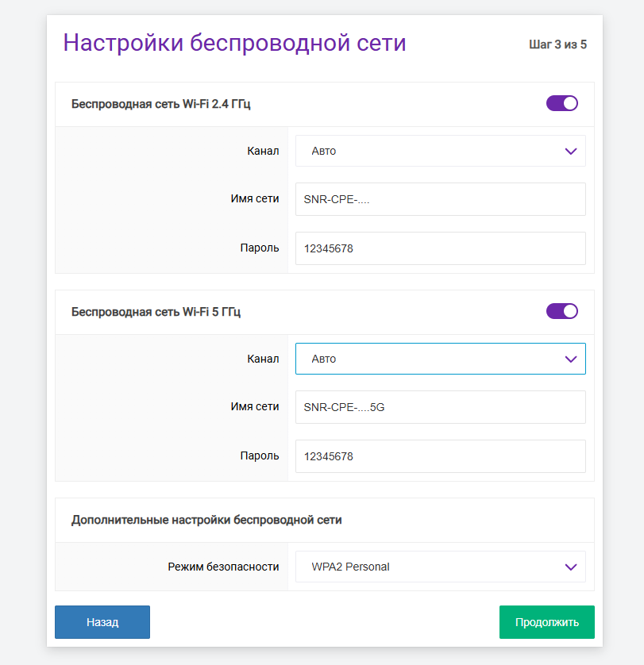Toggle the Wi-Fi 5 ГГц network switch
The height and width of the screenshot is (665, 644).
[x=561, y=311]
